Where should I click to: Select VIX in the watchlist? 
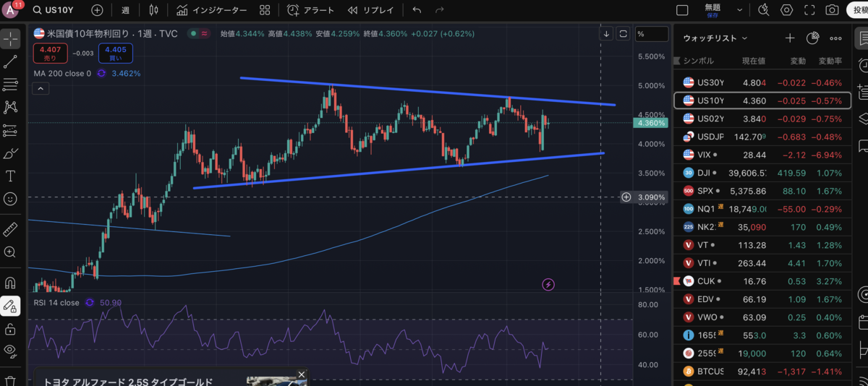[x=762, y=155]
